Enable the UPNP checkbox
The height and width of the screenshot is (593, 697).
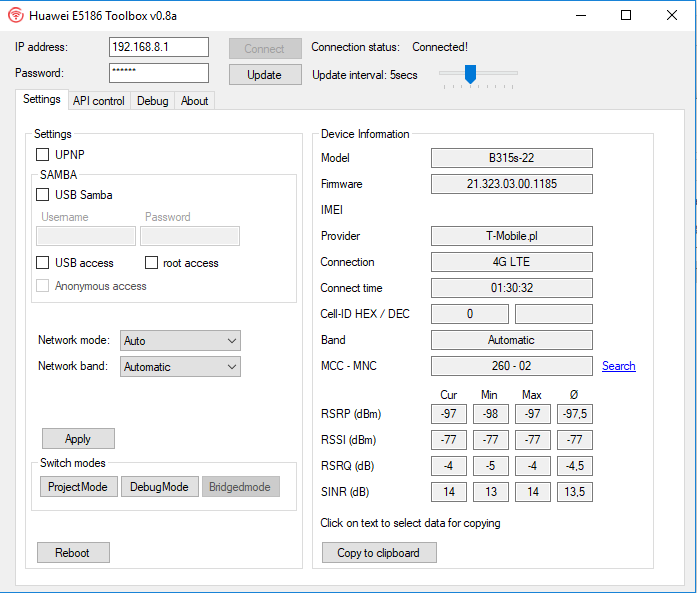point(43,155)
